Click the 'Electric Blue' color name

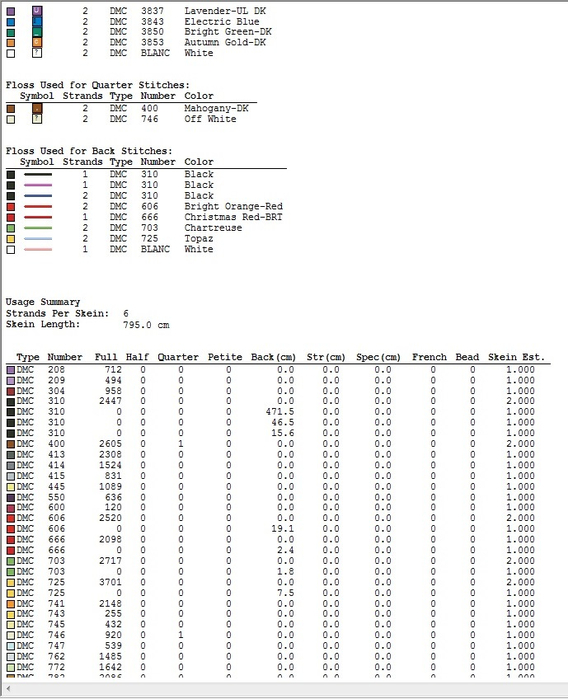click(222, 21)
